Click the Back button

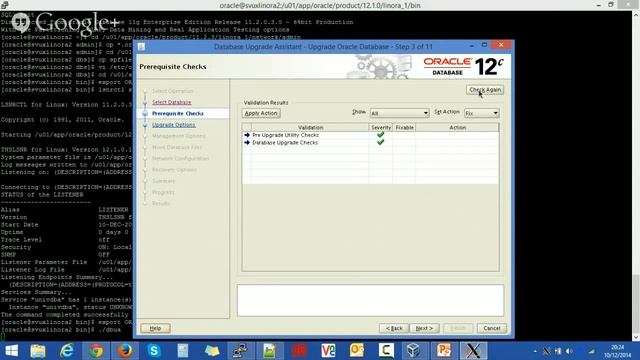394,328
